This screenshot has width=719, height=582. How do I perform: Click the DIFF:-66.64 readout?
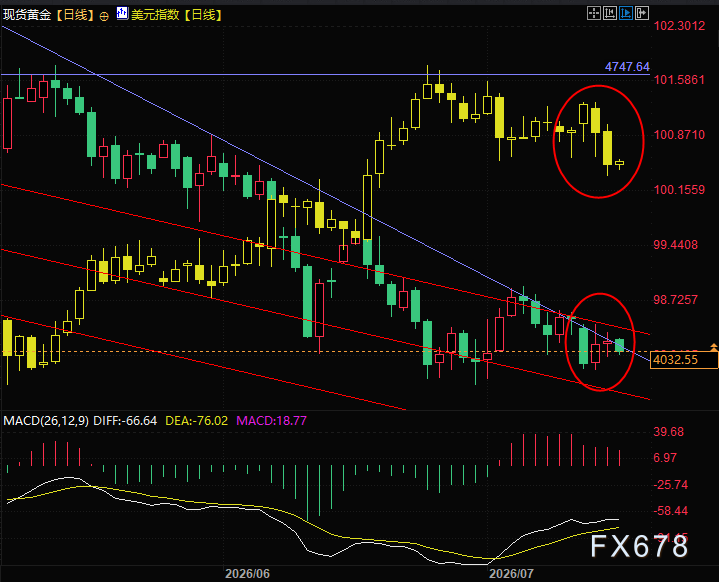pos(125,421)
